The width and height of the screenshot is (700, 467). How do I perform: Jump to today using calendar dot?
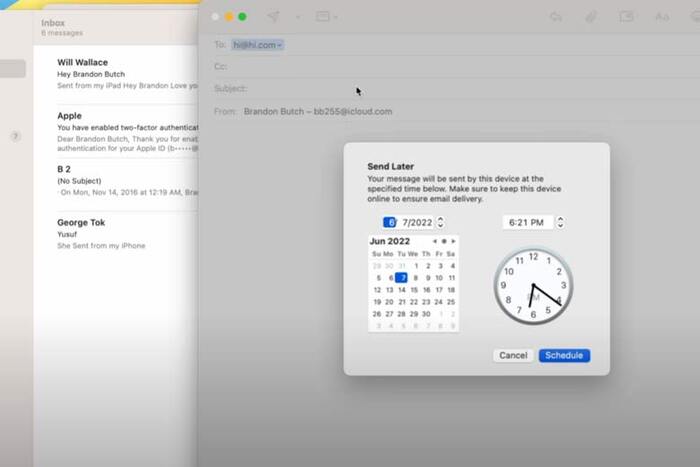pyautogui.click(x=444, y=241)
